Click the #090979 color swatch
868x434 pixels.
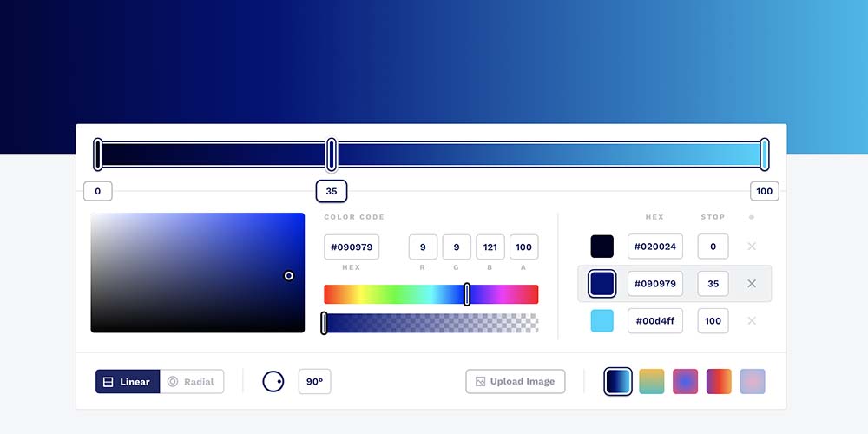[x=602, y=284]
